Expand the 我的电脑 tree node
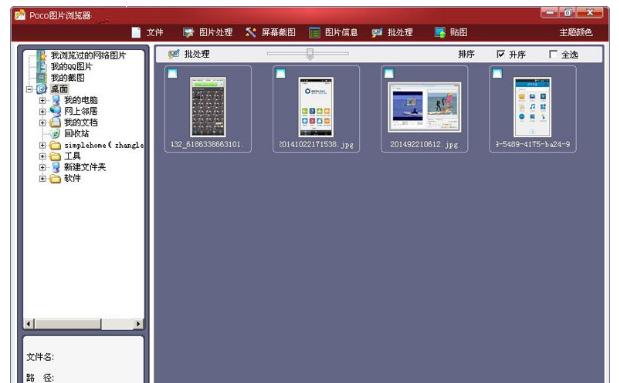 [42, 100]
